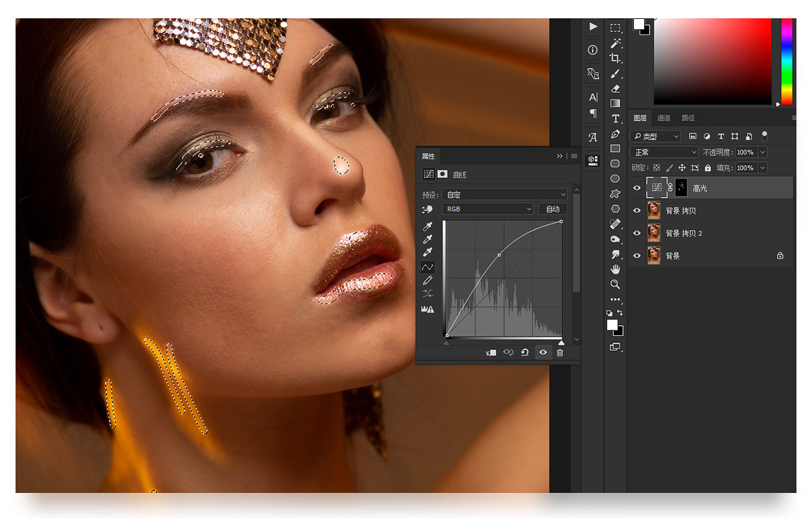Open the Info panel icon

coord(593,50)
